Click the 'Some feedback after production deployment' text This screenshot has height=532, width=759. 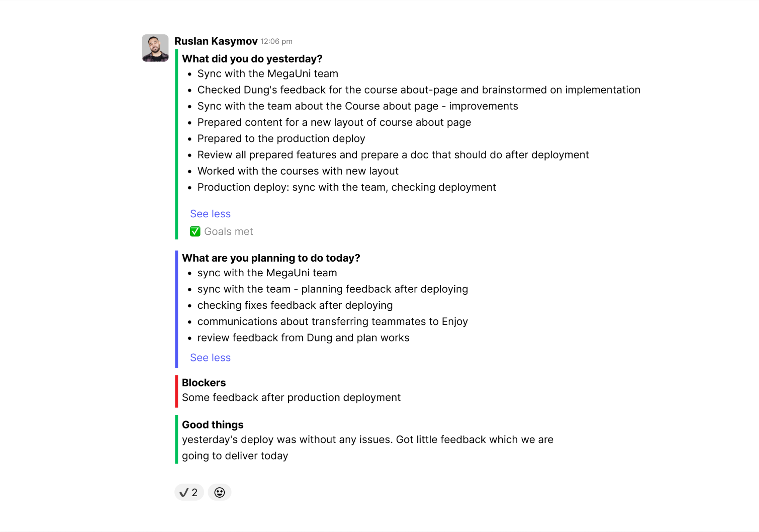(291, 398)
